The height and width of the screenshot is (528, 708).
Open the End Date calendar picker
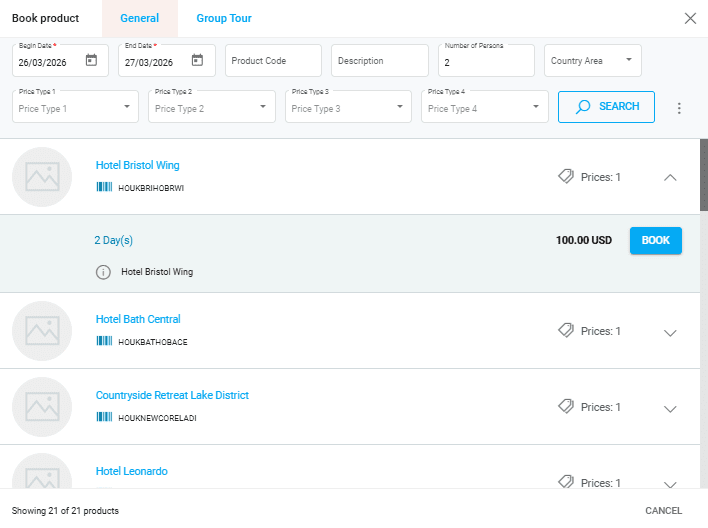pyautogui.click(x=197, y=61)
